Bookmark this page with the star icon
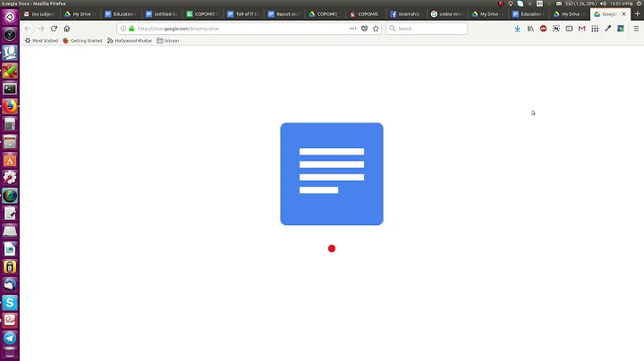644x361 pixels. pyautogui.click(x=376, y=29)
